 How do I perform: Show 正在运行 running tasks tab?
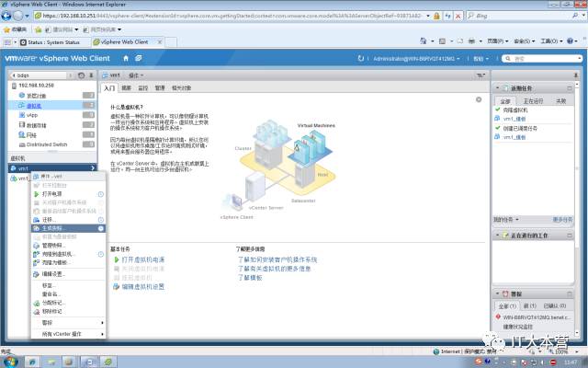pyautogui.click(x=533, y=101)
